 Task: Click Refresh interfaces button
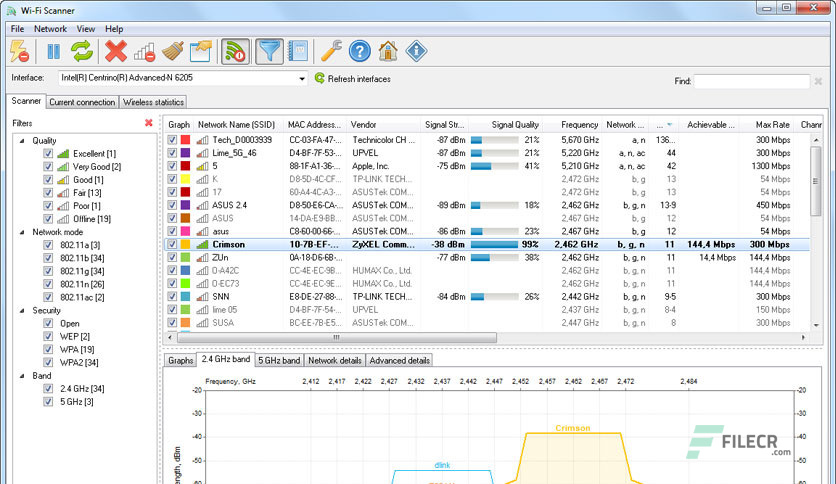tap(353, 79)
